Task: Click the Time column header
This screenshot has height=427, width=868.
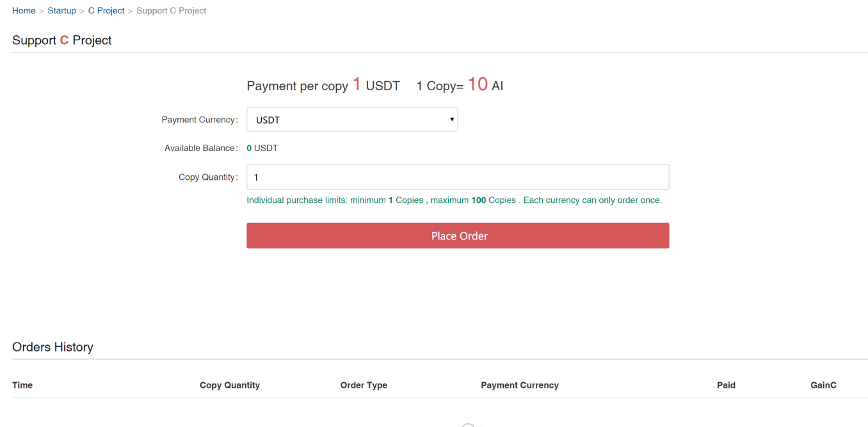Action: 22,385
